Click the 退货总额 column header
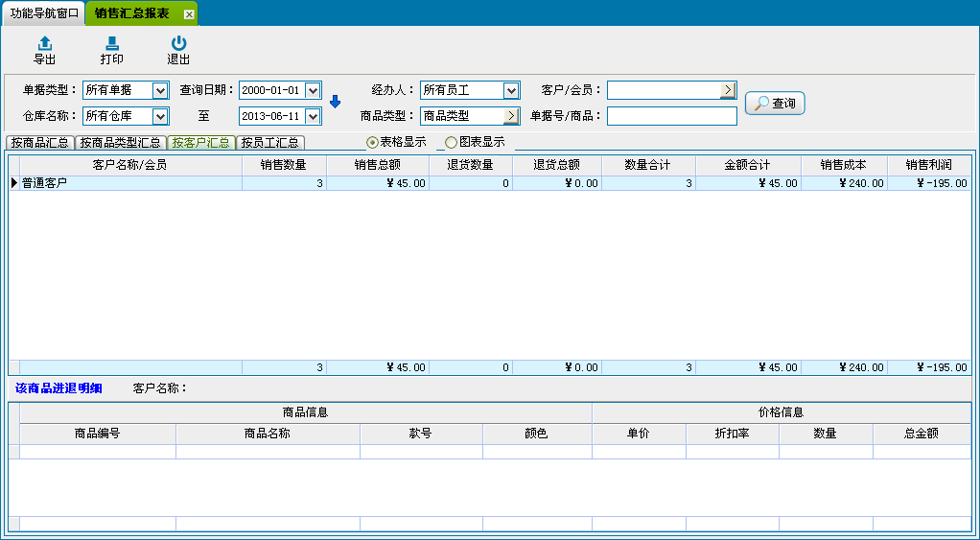Screen dimensions: 980x540 (x=557, y=165)
